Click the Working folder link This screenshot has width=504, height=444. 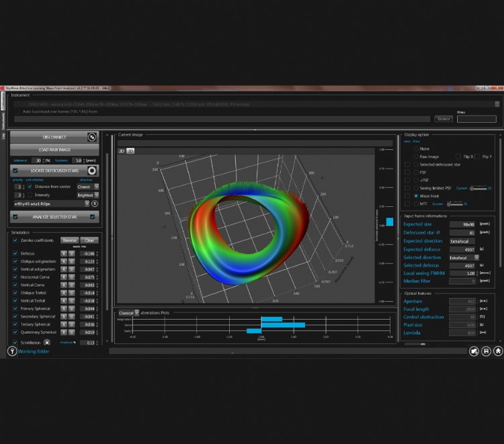(34, 351)
